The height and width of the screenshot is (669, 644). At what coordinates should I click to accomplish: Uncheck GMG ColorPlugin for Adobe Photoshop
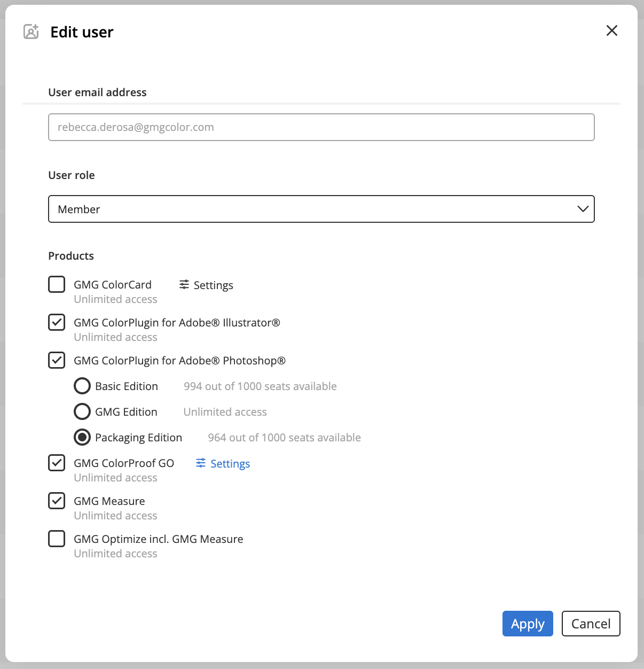pos(57,360)
